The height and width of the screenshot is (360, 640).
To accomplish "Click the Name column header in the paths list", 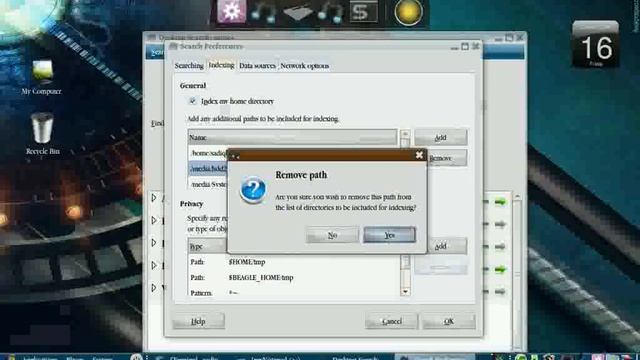I will (292, 138).
